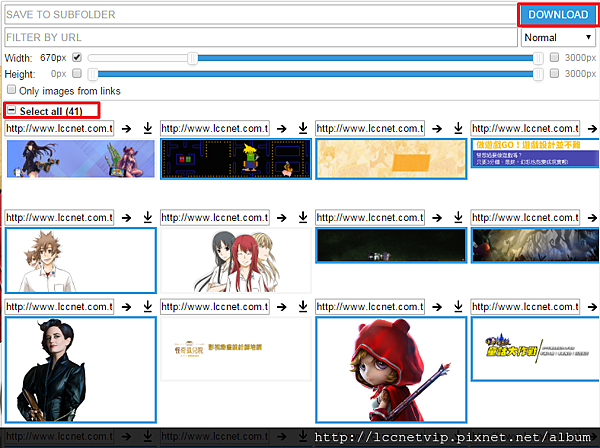Deselect the woman in black leather thumbnail
Screen dimensions: 600x448
point(81,370)
